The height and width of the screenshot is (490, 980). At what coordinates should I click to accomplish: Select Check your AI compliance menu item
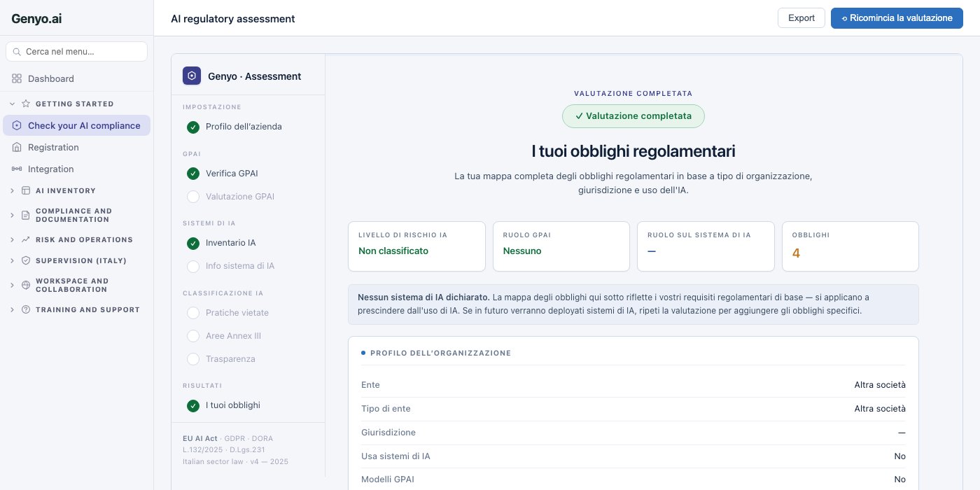[76, 125]
